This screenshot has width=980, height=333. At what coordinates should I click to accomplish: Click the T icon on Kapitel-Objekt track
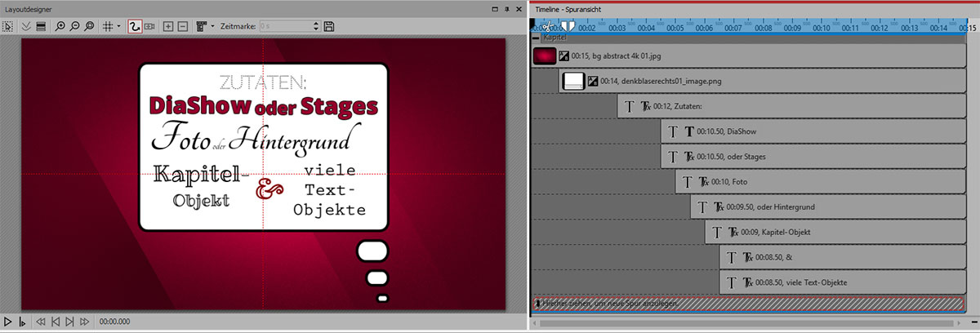coord(717,232)
